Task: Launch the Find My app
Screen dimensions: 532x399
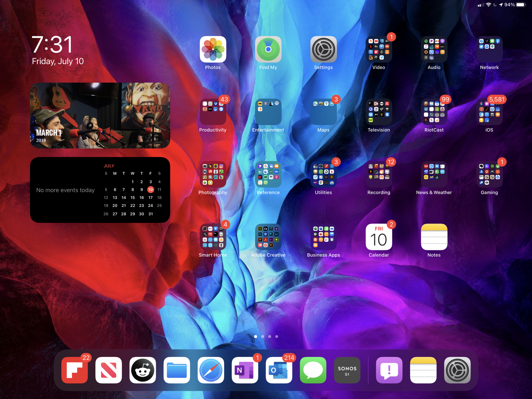Action: 268,49
